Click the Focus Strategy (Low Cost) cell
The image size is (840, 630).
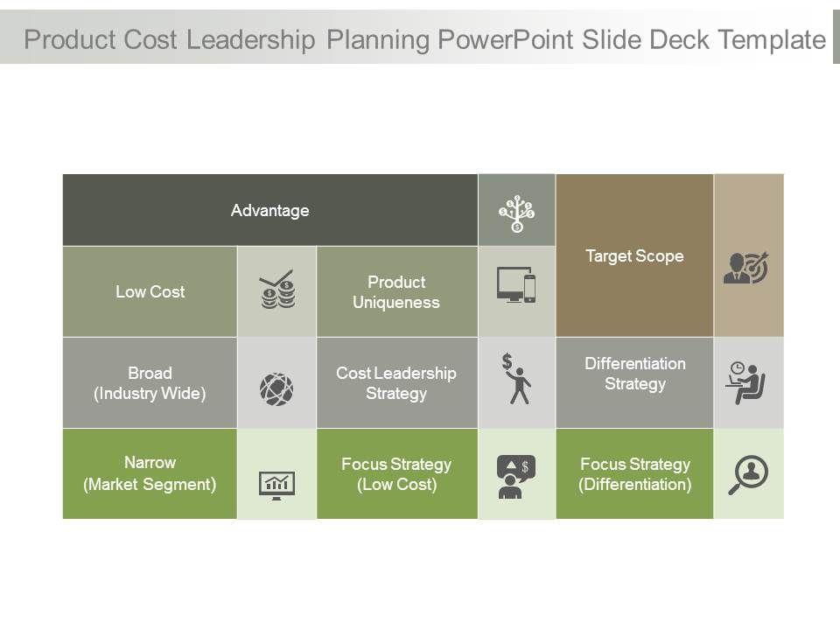pyautogui.click(x=396, y=473)
